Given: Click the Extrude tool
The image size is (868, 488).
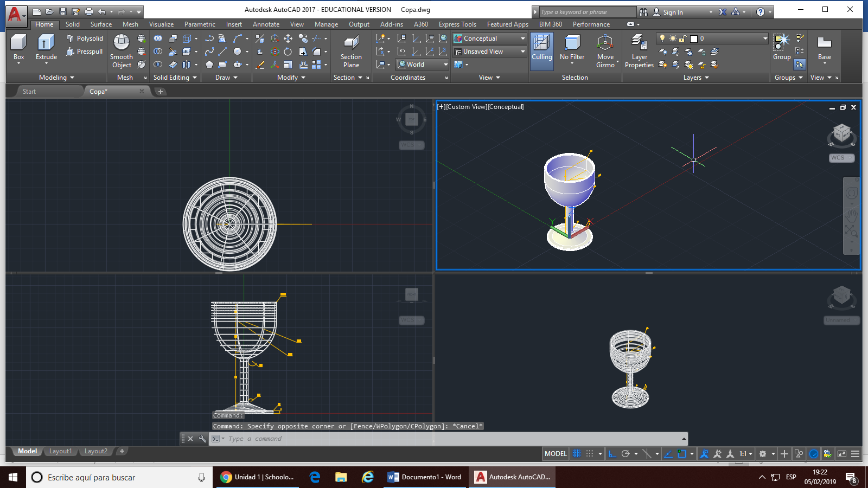Looking at the screenshot, I should pos(46,47).
